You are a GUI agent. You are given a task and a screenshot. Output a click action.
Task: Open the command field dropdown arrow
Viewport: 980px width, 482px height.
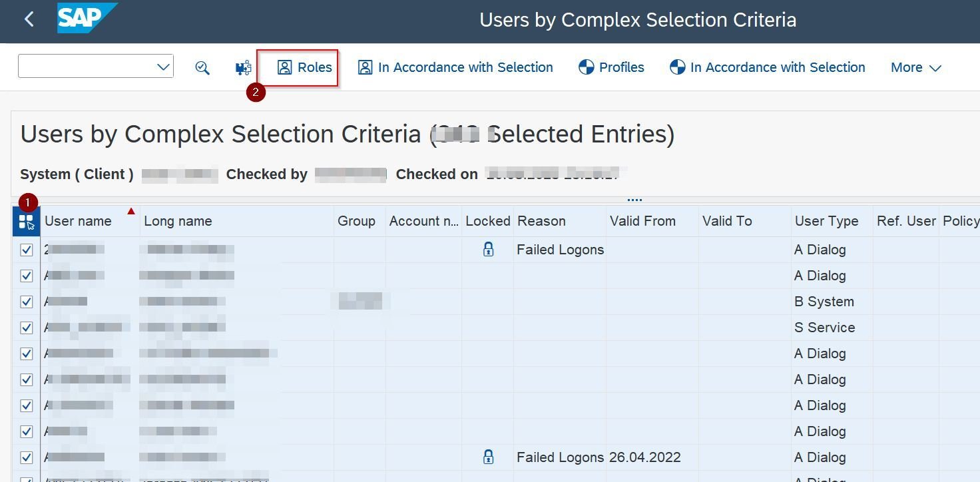pyautogui.click(x=163, y=67)
